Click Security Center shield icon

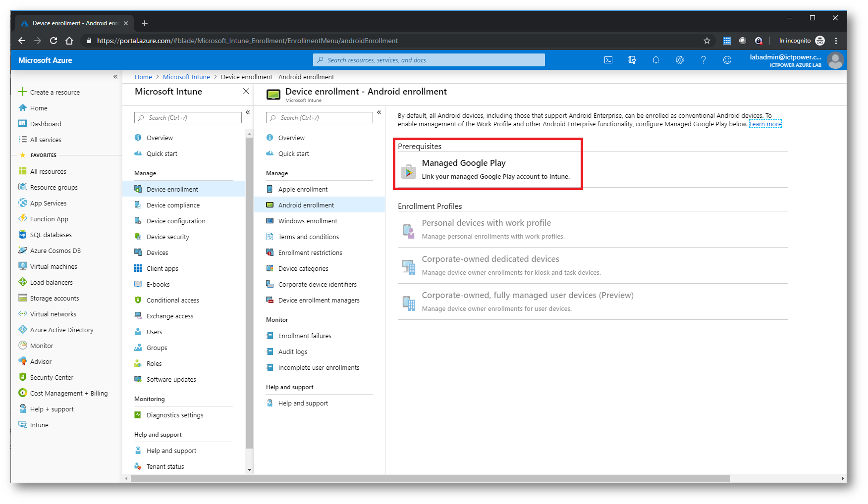[23, 377]
